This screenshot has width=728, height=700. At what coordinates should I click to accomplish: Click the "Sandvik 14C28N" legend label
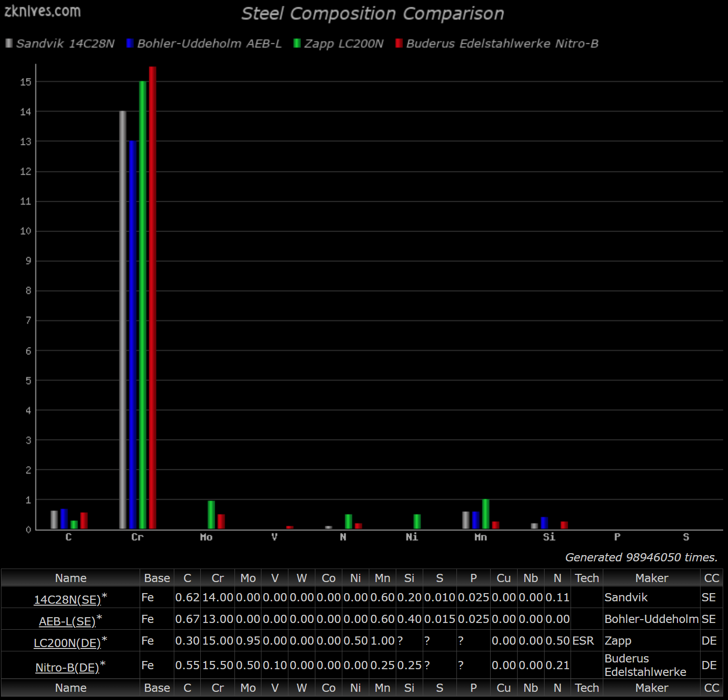point(65,43)
